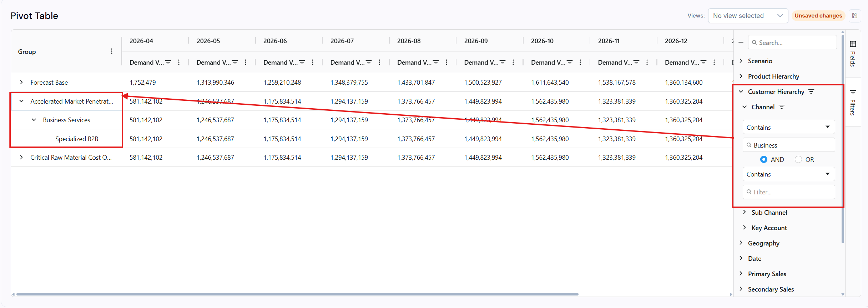Screen dimensions: 868x308
Task: Expand the Key Account filter
Action: pyautogui.click(x=745, y=228)
